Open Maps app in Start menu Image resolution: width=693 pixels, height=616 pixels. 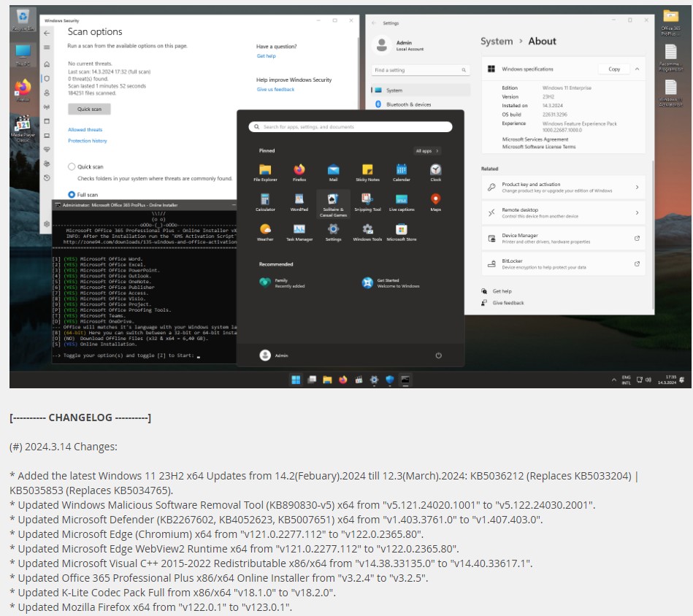tap(435, 202)
